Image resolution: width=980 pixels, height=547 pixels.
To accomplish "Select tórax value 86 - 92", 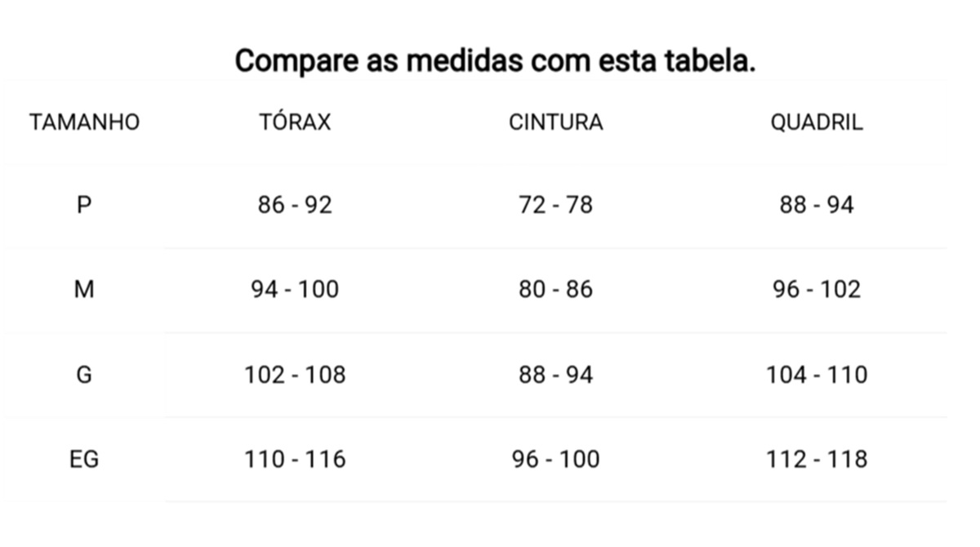I will (295, 205).
